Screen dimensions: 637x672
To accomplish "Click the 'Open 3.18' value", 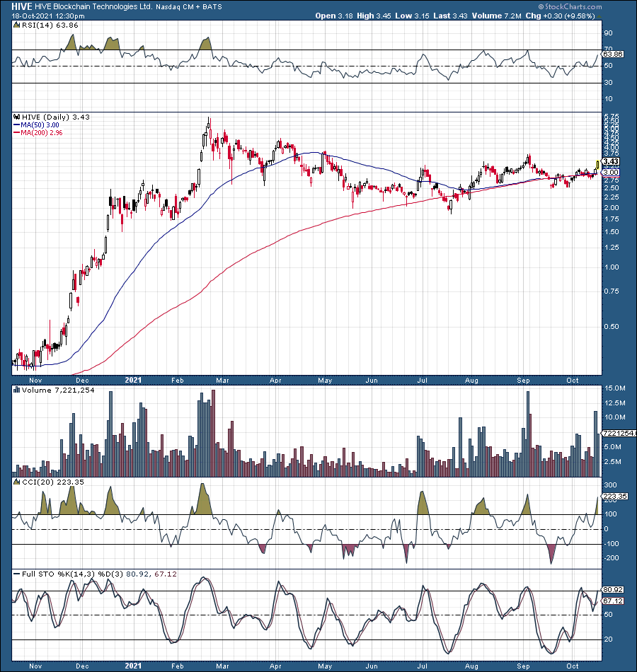I will (x=334, y=16).
